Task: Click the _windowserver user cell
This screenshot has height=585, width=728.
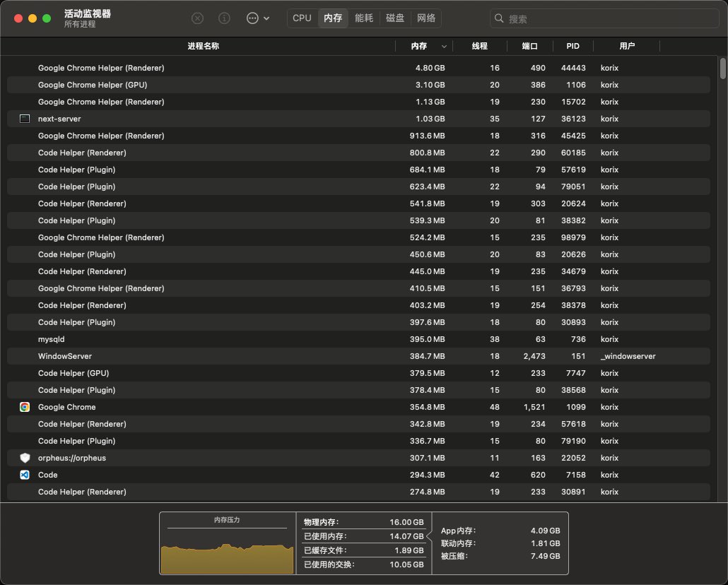Action: [x=628, y=356]
